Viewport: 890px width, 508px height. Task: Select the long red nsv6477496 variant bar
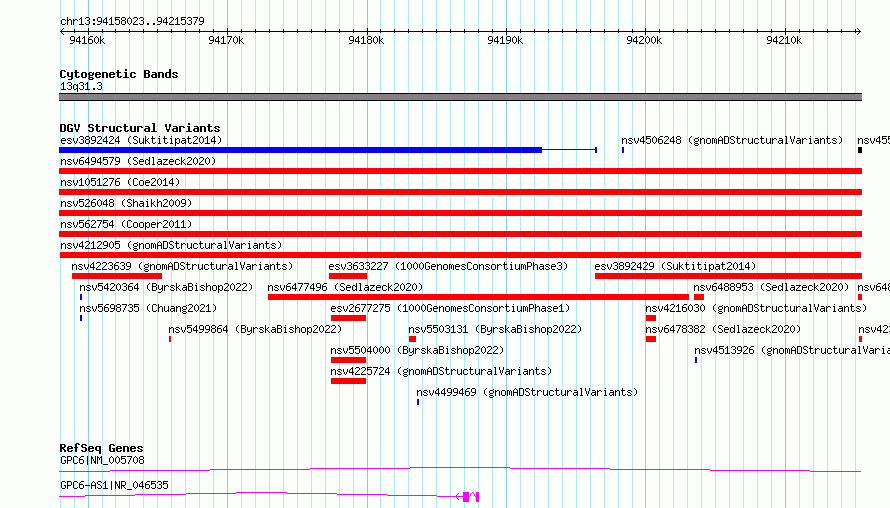478,297
